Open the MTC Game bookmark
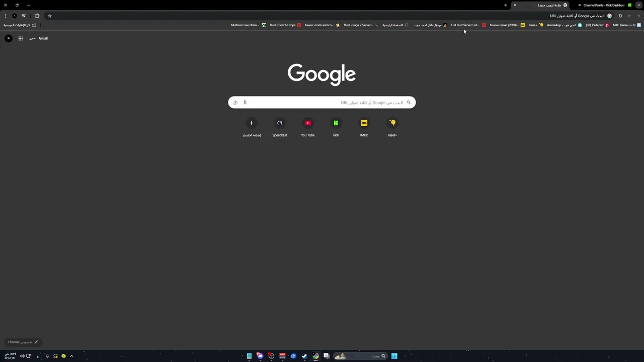The width and height of the screenshot is (644, 362). pos(627,25)
